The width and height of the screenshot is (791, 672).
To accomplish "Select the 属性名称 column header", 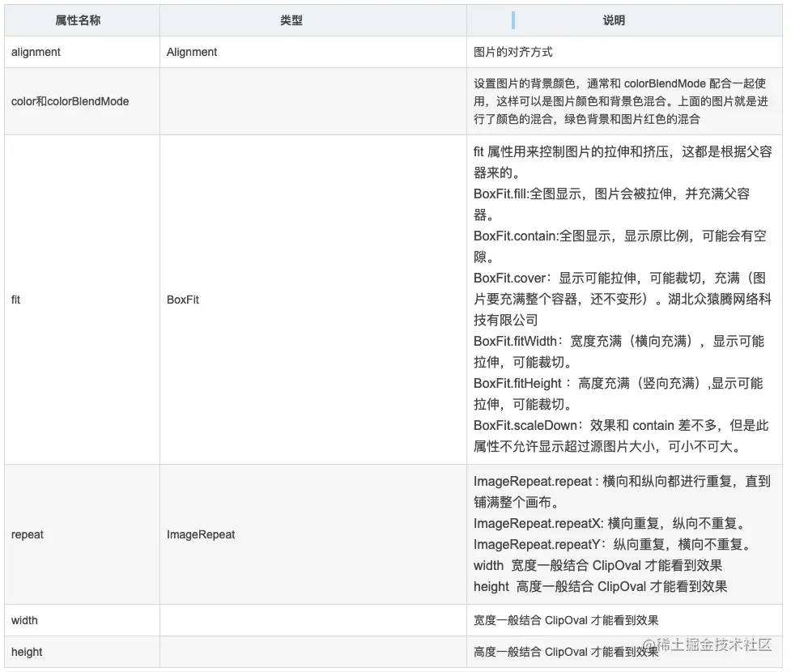I will pos(81,19).
